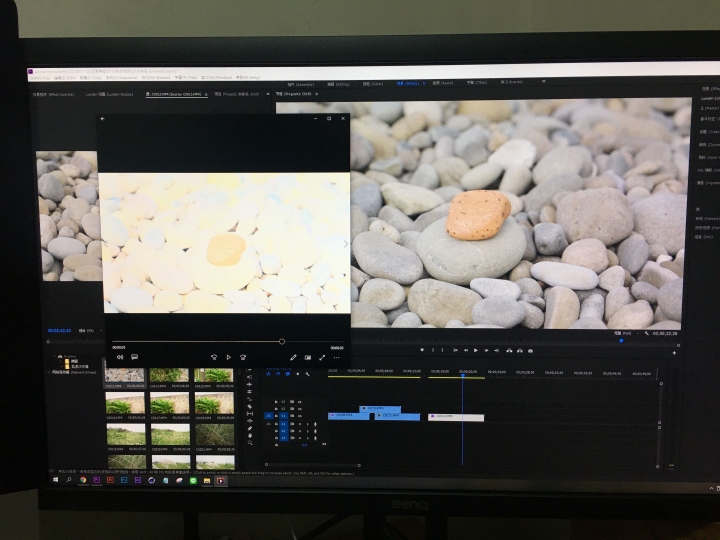Open more options ellipsis in overlay player
720x540 pixels.
point(337,357)
